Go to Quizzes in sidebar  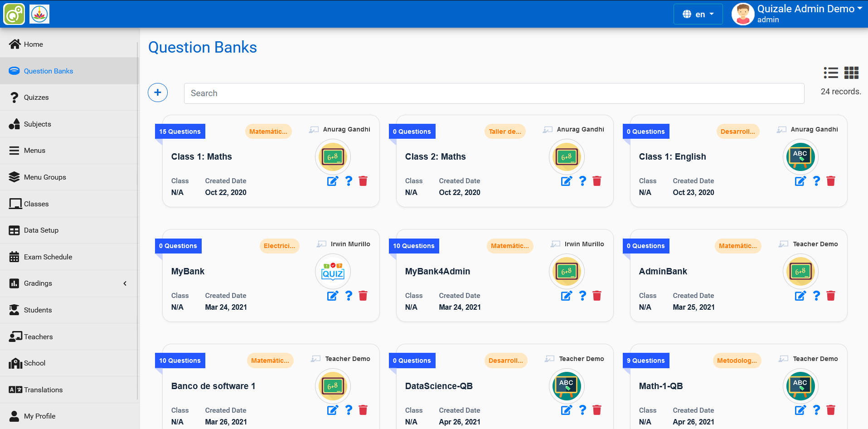coord(36,97)
